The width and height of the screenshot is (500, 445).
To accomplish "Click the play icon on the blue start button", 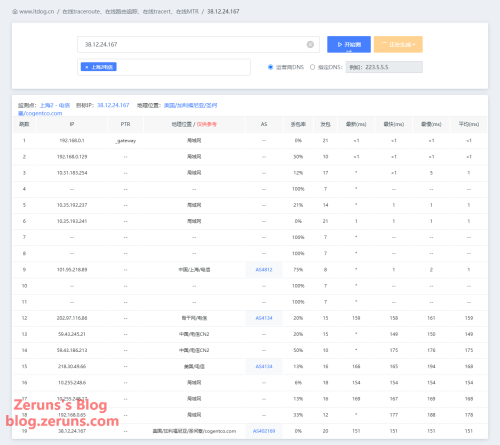I will 340,44.
